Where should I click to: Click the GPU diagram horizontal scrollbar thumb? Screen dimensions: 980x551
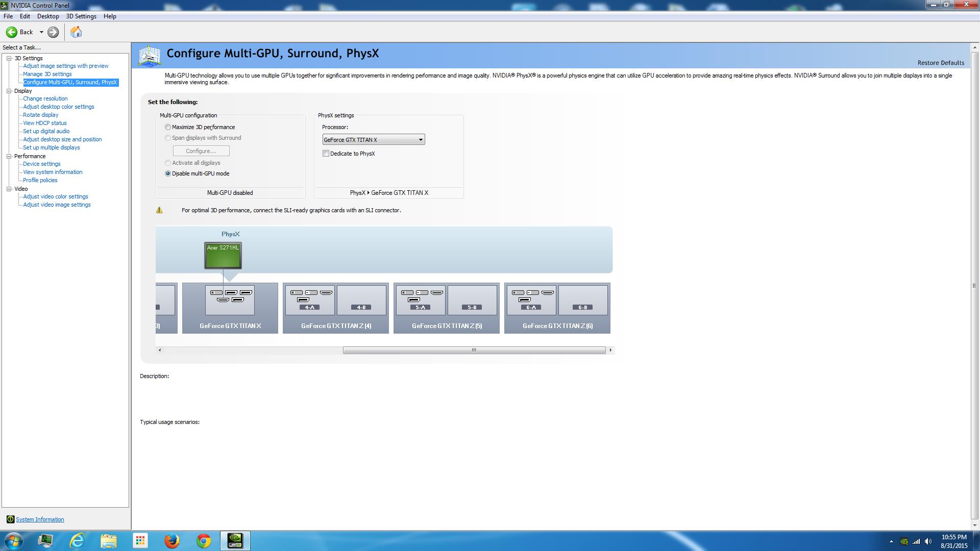[x=474, y=350]
